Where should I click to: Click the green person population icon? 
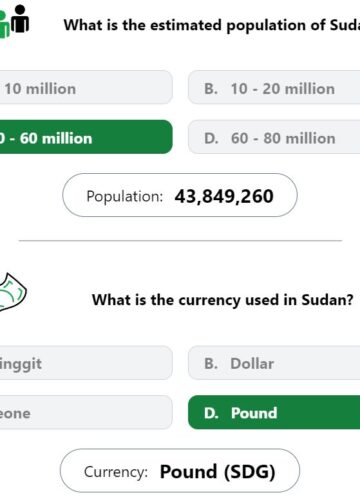coord(4,25)
